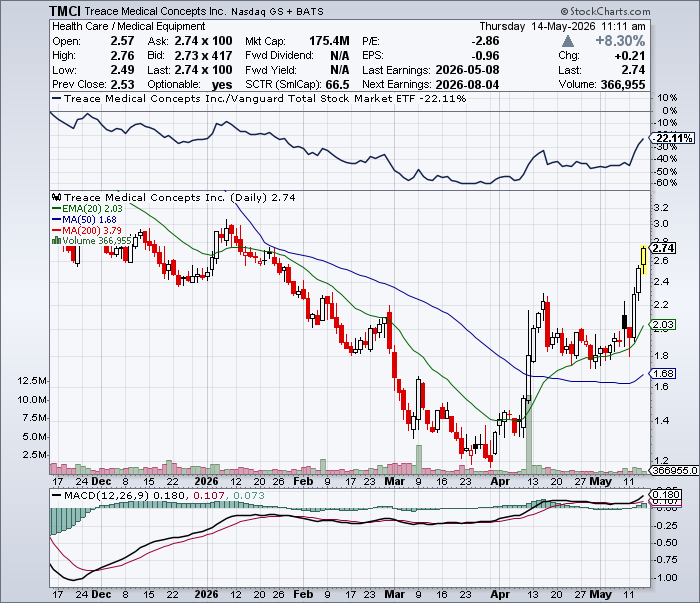Click the 1.68 MA(50) value tag on the axis

664,373
